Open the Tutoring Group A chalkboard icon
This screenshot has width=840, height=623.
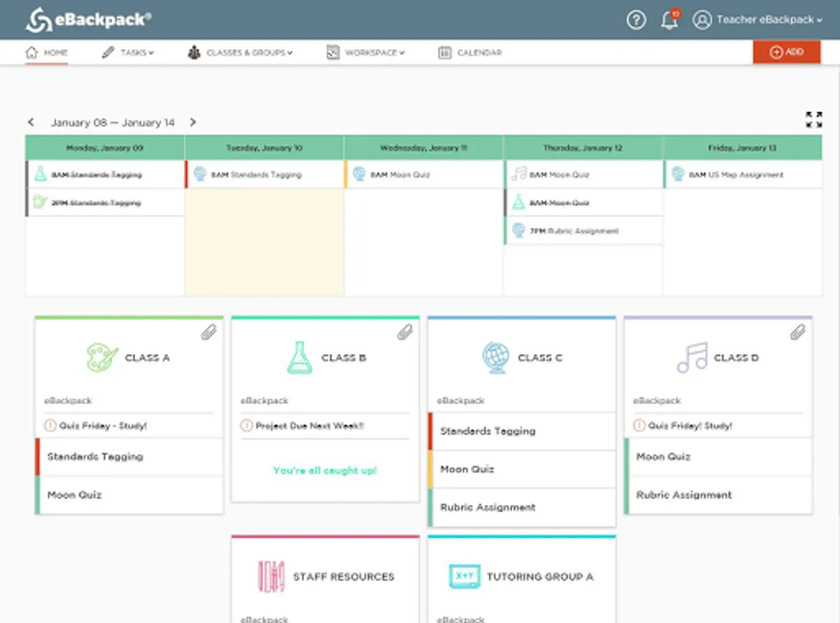pos(464,576)
